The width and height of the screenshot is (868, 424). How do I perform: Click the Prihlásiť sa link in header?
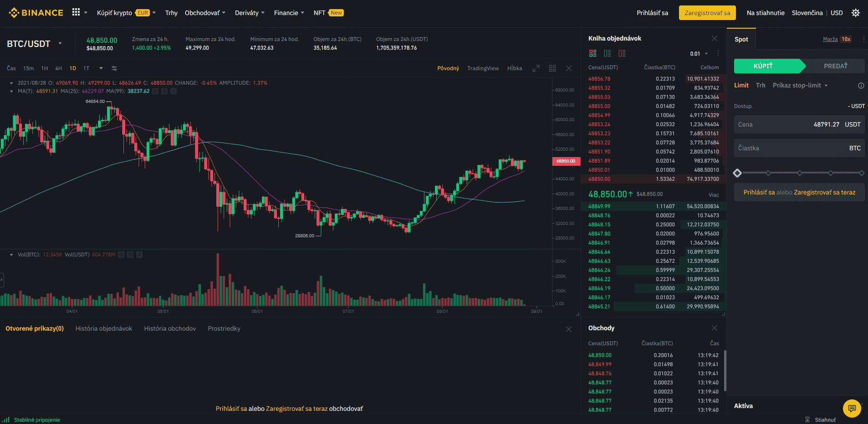[x=652, y=13]
